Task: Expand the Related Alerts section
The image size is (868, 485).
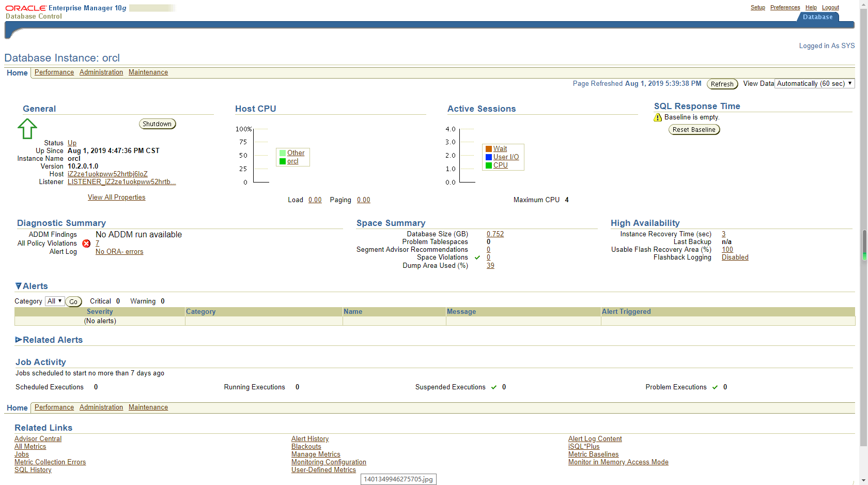Action: [x=19, y=340]
